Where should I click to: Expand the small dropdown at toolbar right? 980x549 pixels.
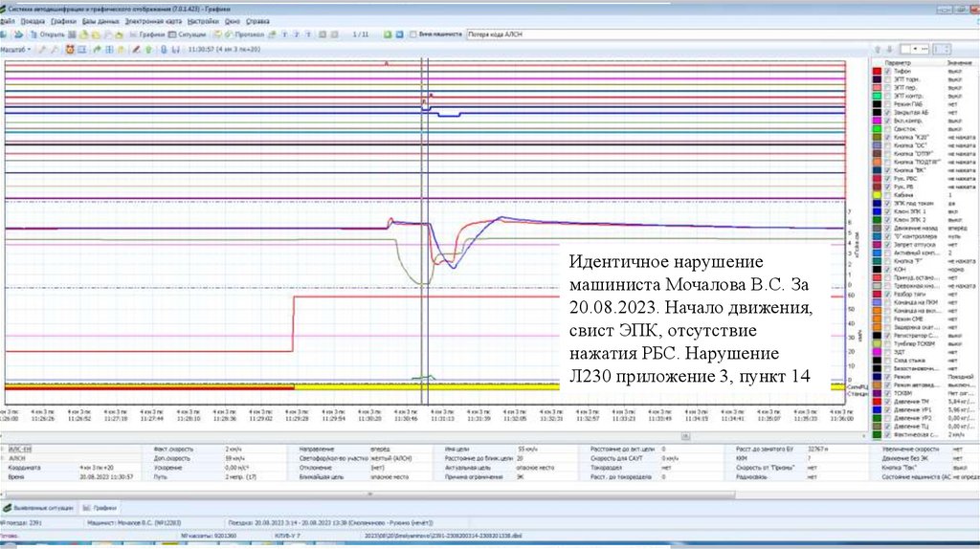917,47
